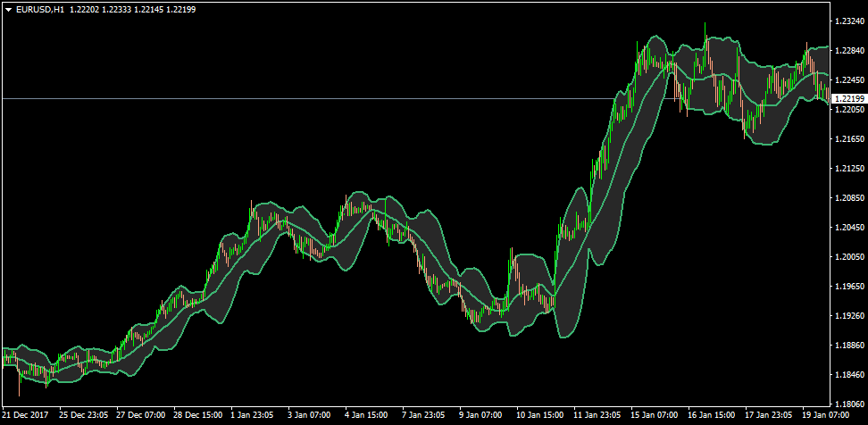Click the 1.20050 price scale label
868x425 pixels.
[849, 257]
